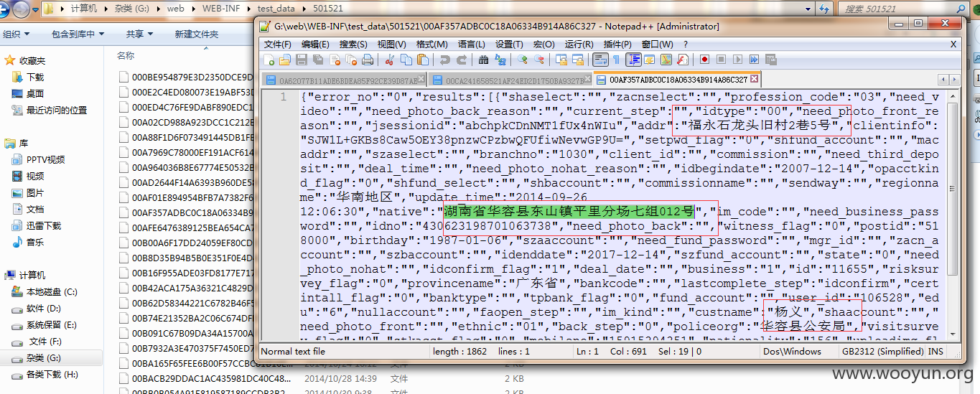Image resolution: width=980 pixels, height=394 pixels.
Task: Click the Open file toolbar icon
Action: click(284, 60)
